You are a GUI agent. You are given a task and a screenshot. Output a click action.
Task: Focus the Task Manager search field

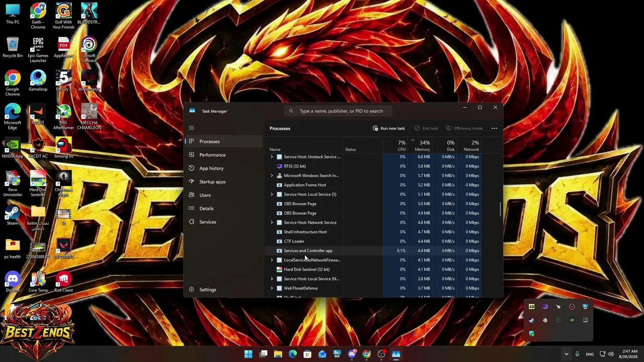click(338, 111)
